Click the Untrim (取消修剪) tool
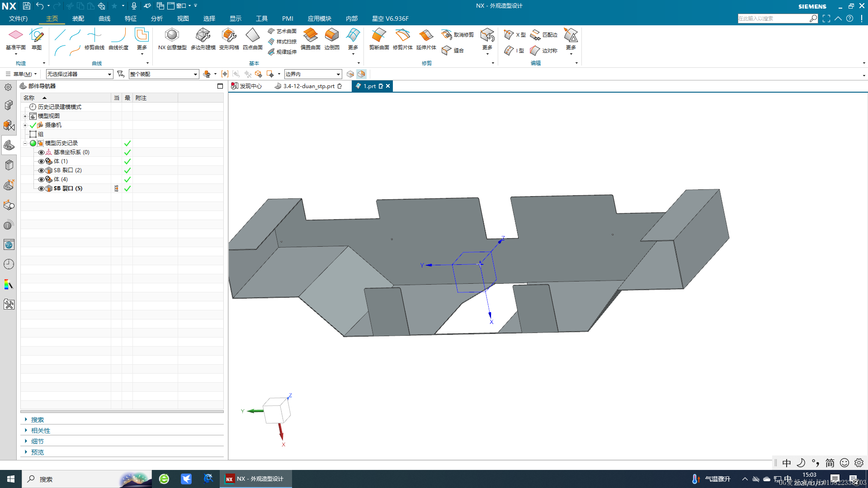 click(458, 35)
